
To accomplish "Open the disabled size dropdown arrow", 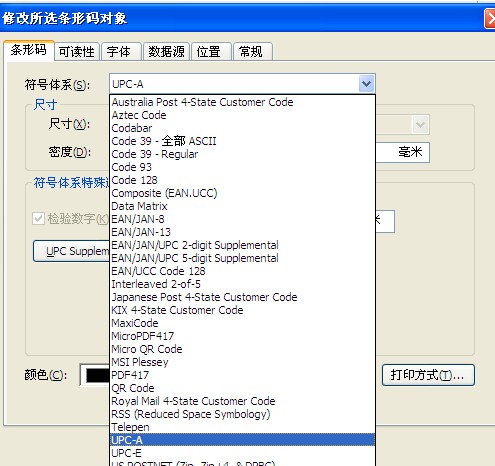I will tap(420, 125).
